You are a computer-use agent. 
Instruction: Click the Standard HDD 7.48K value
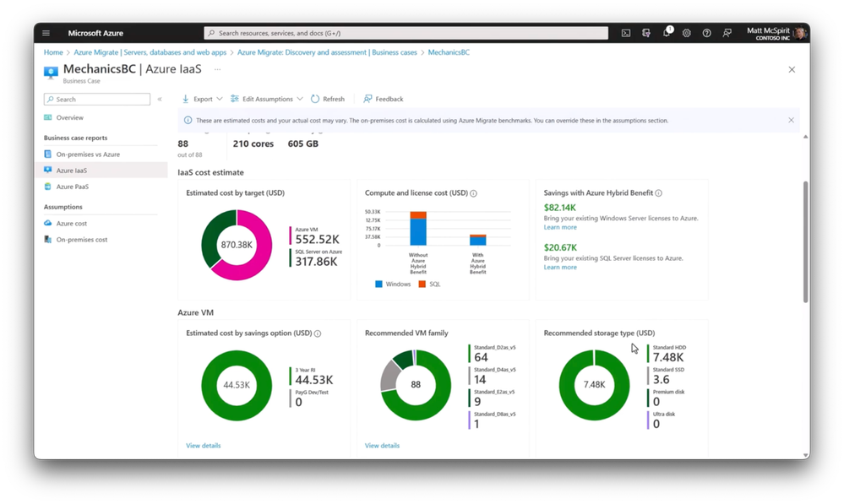(x=668, y=357)
